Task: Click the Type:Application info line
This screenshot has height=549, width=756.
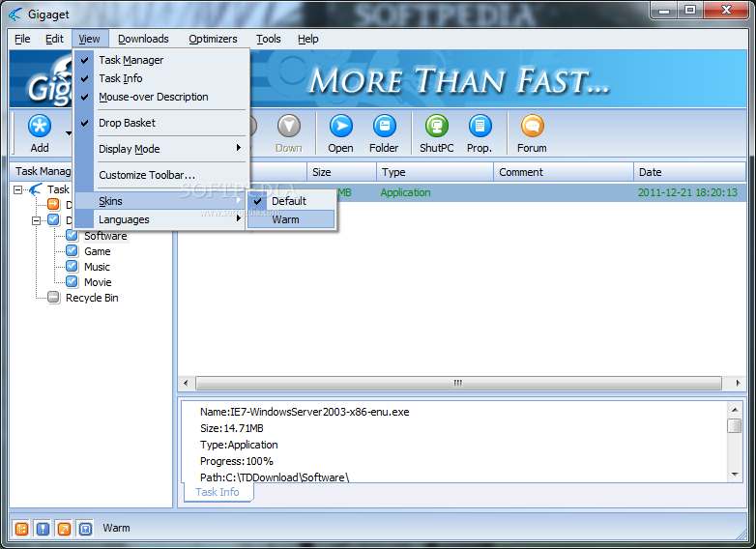Action: click(x=239, y=445)
